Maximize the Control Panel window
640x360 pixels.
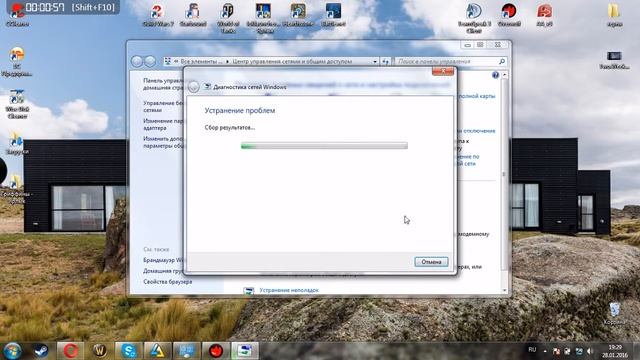[480, 45]
